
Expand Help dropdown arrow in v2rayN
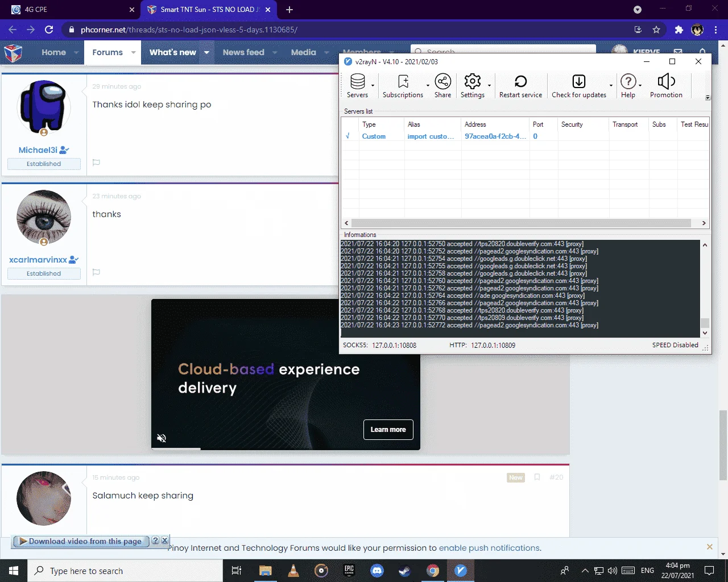click(x=640, y=86)
